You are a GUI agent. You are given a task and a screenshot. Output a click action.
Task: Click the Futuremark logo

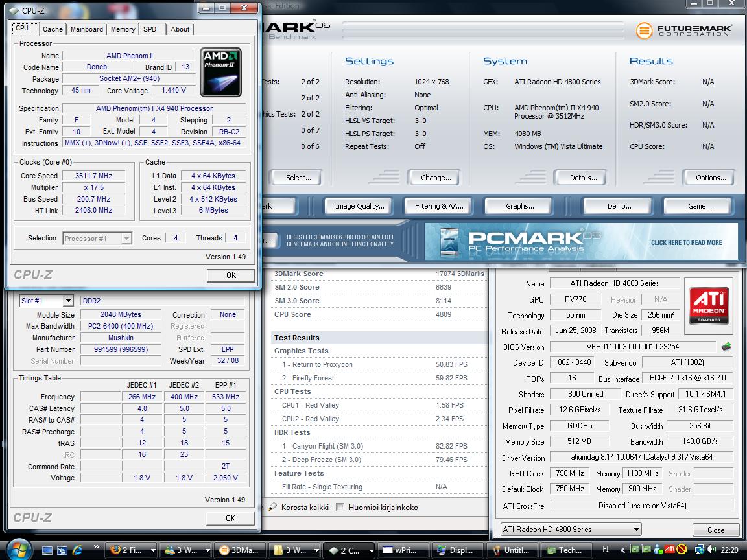click(x=683, y=30)
